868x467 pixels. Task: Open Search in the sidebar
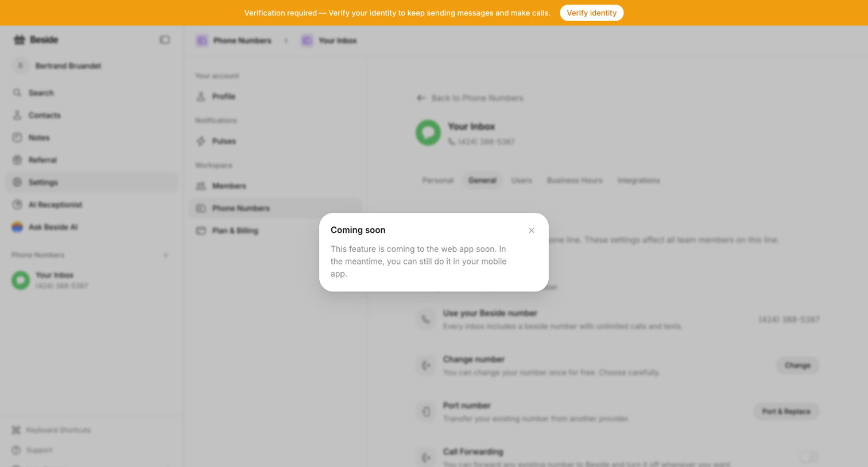(92, 93)
